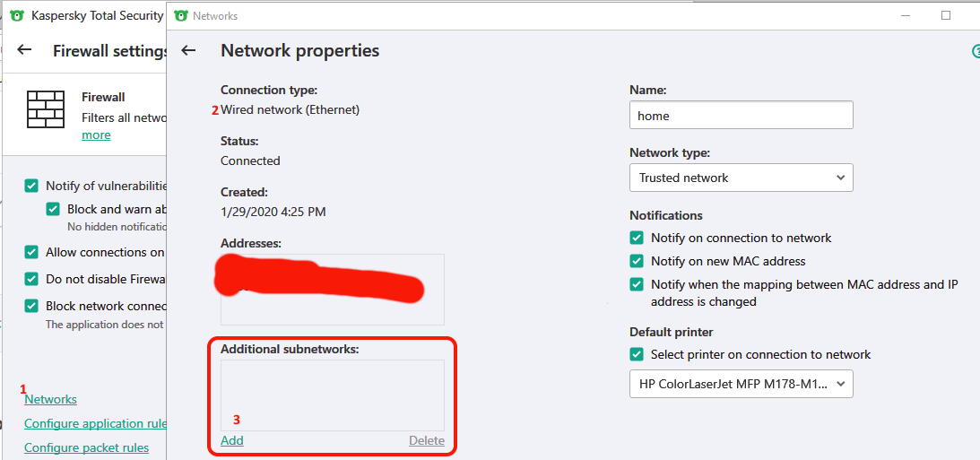Click '1/29/2020 4:25 PM' created date
The height and width of the screenshot is (460, 980).
point(273,212)
